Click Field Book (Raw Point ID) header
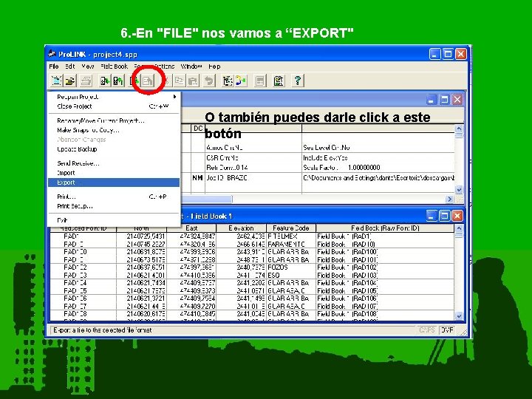This screenshot has width=532, height=399. pos(385,228)
